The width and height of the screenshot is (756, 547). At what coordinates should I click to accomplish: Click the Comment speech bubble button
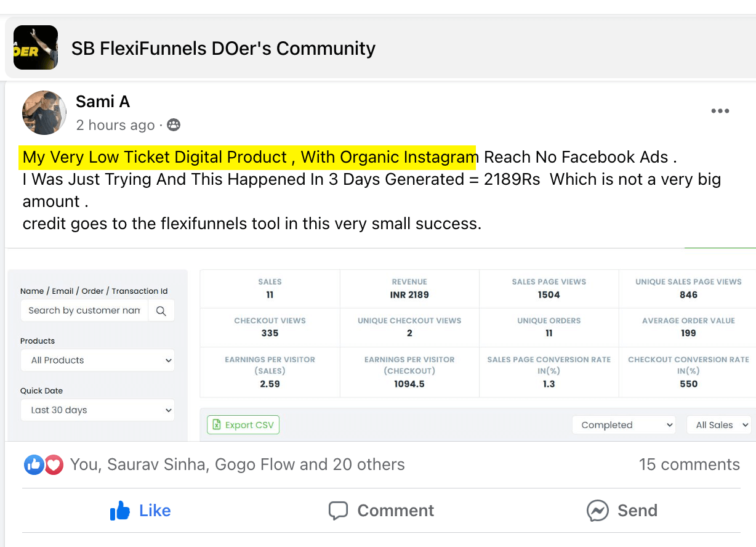pyautogui.click(x=381, y=511)
